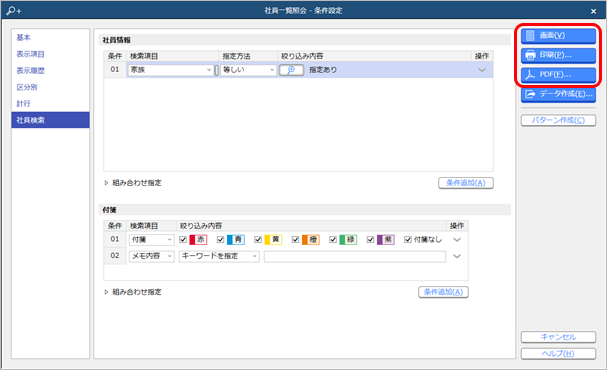The width and height of the screenshot is (607, 370).
Task: Toggle the 黄 sticky note checkbox
Action: 258,240
